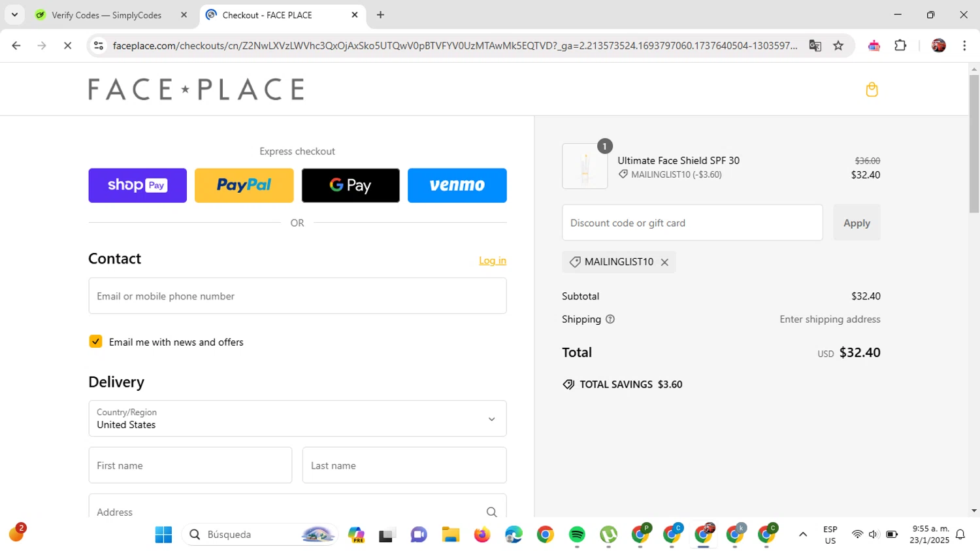Focus the Address field

(297, 507)
